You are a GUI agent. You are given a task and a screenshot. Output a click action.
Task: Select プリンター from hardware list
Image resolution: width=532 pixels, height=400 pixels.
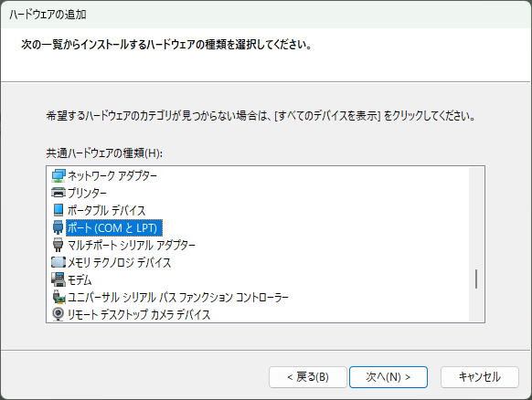point(87,193)
